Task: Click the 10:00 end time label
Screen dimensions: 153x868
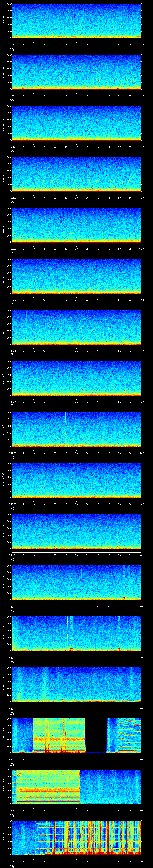Action: tap(141, 300)
